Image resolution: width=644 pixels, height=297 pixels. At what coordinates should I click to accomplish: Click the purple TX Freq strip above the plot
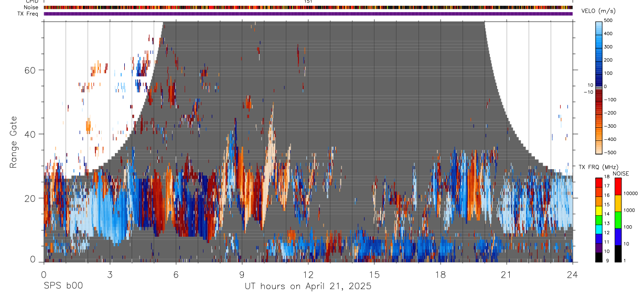[308, 14]
